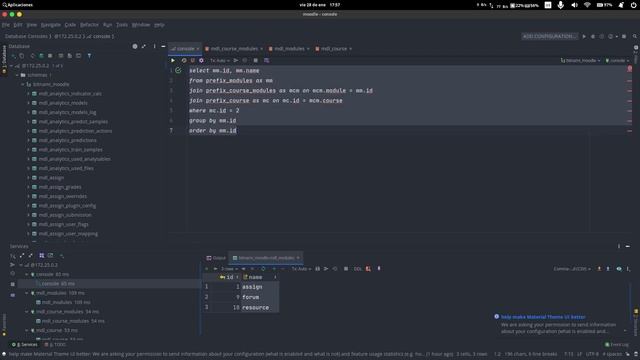640x360 pixels.
Task: Select the 'assign' cell in the results
Action: click(260, 287)
